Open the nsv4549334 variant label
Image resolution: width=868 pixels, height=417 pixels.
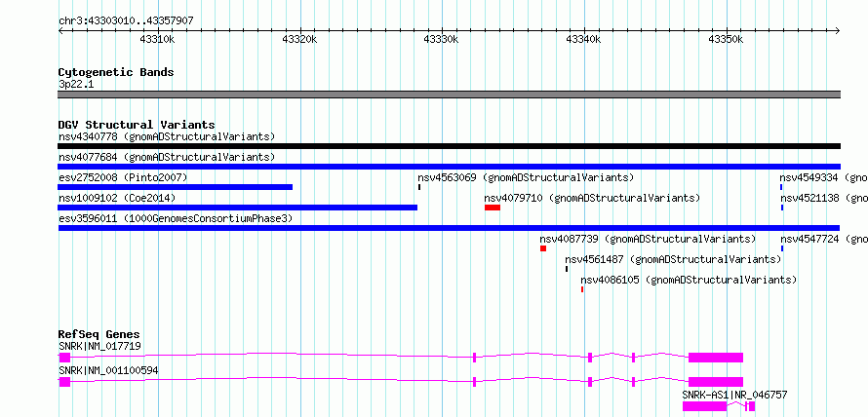824,177
